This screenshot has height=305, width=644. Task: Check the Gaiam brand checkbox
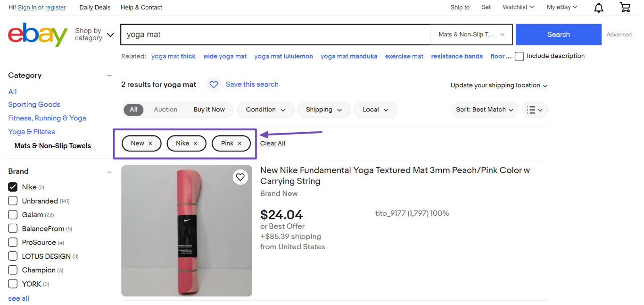click(13, 215)
